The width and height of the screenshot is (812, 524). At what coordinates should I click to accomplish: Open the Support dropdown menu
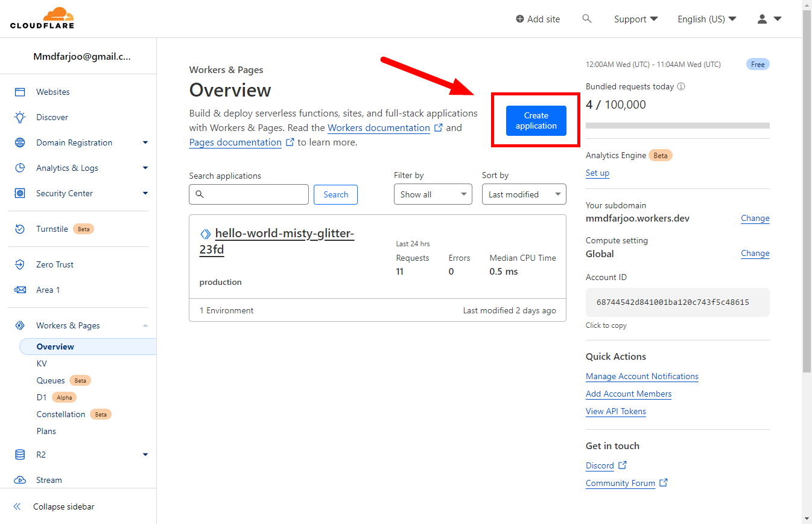tap(636, 19)
